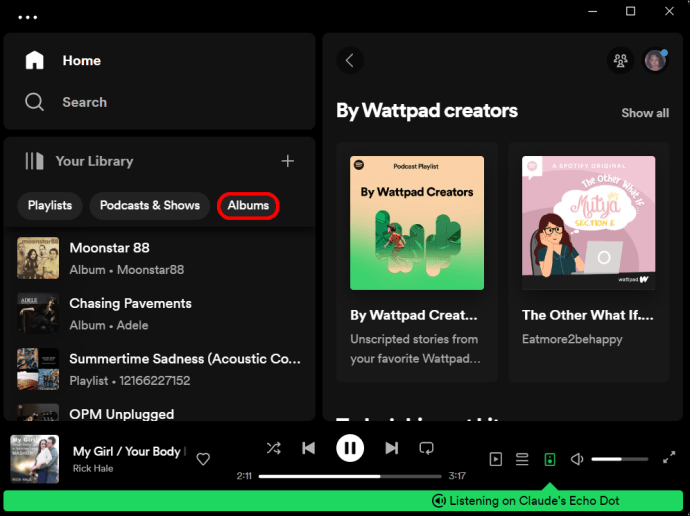This screenshot has height=516, width=690.
Task: Click the Search magnifier icon
Action: point(34,102)
